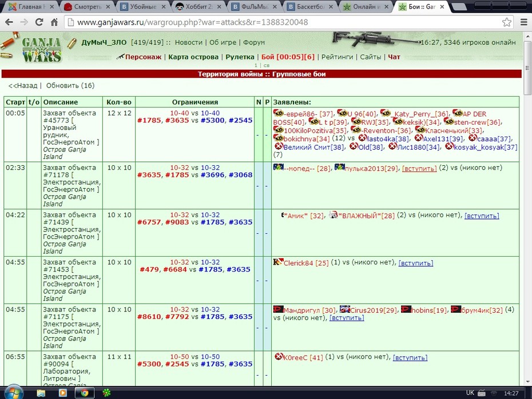532x399 pixels.
Task: Open Карта острова menu item
Action: click(x=193, y=57)
